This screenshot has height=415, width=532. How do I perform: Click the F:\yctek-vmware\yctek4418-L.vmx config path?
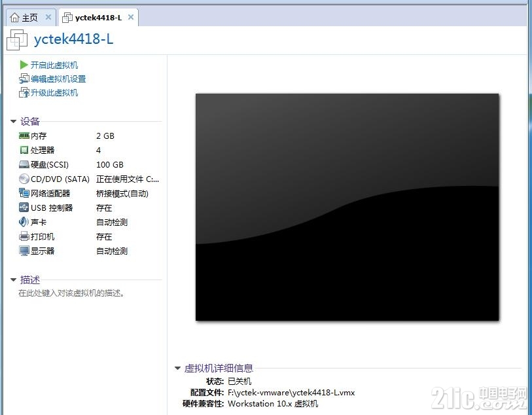(x=291, y=393)
